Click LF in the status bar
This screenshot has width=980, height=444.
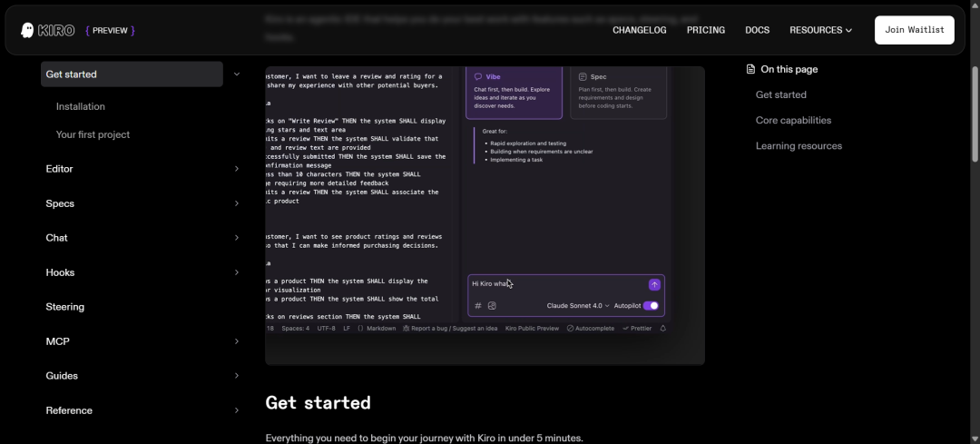[x=347, y=329]
